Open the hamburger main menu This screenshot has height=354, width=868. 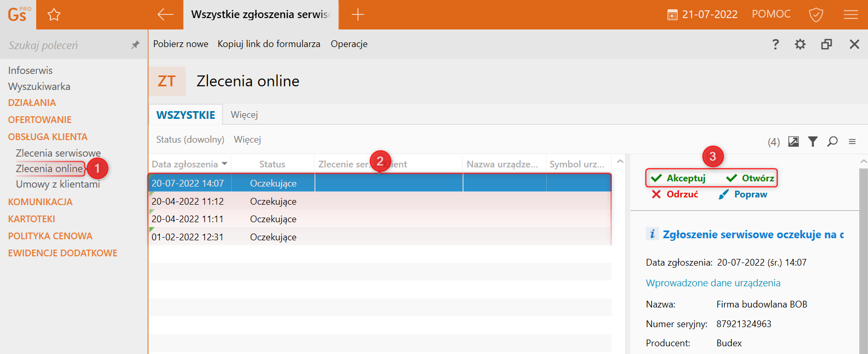tap(850, 14)
